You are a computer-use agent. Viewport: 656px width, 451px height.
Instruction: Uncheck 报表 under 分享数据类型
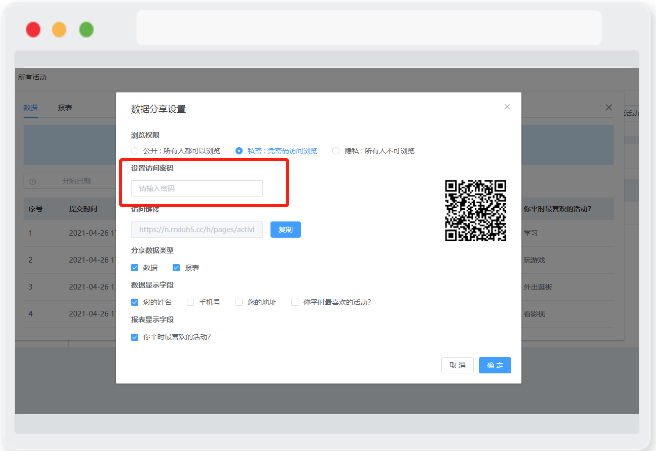[176, 267]
